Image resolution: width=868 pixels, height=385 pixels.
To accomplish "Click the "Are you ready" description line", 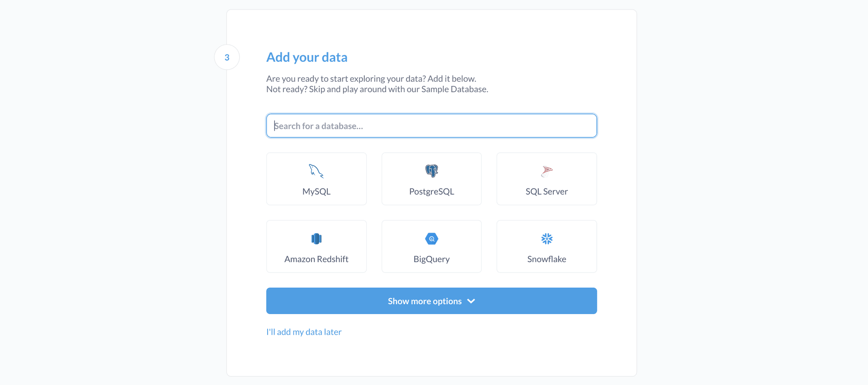I will tap(371, 79).
